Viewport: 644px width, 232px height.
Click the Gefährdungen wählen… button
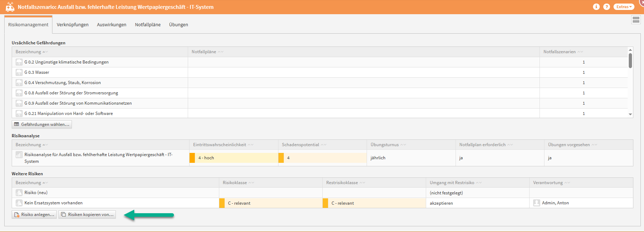click(42, 125)
